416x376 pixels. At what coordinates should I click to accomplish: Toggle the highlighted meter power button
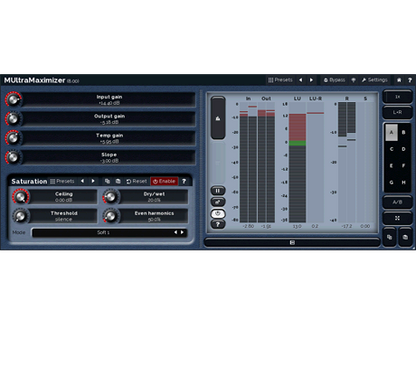[218, 213]
